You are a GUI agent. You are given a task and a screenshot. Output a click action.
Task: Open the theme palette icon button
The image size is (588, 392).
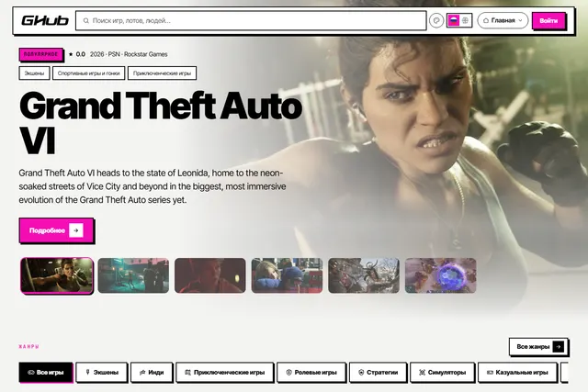(436, 20)
